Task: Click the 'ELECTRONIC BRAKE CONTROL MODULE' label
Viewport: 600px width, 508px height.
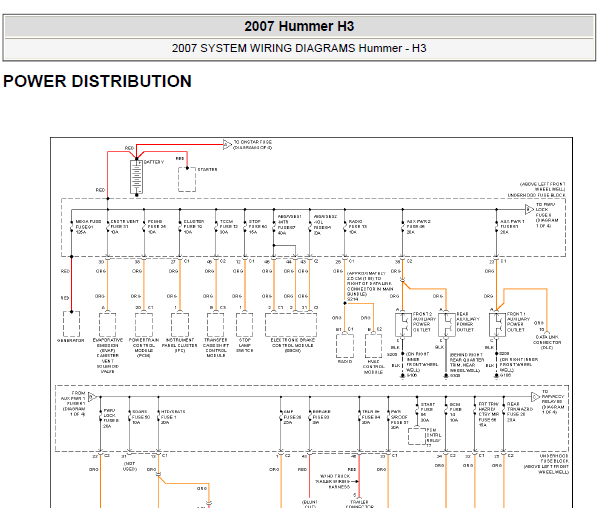Action: coord(292,345)
